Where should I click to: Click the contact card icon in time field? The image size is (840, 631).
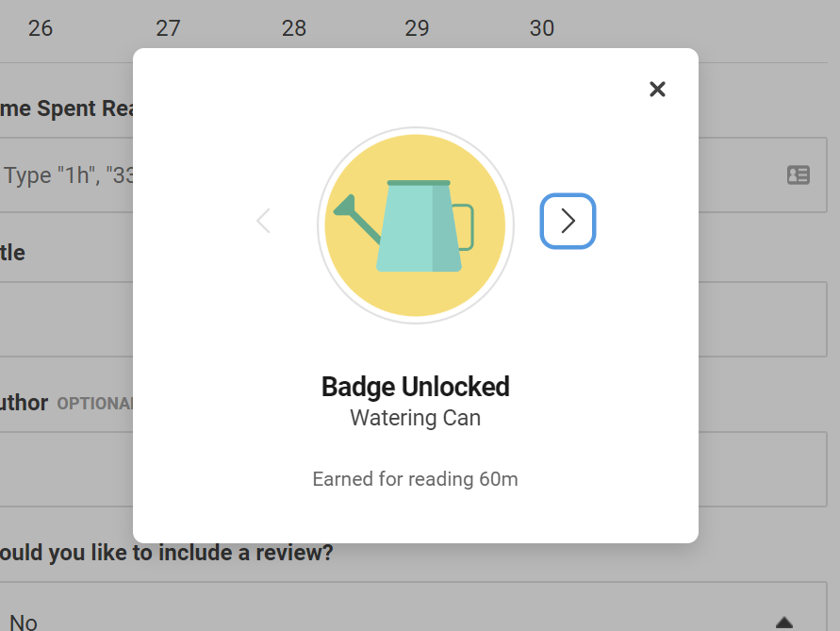tap(799, 175)
